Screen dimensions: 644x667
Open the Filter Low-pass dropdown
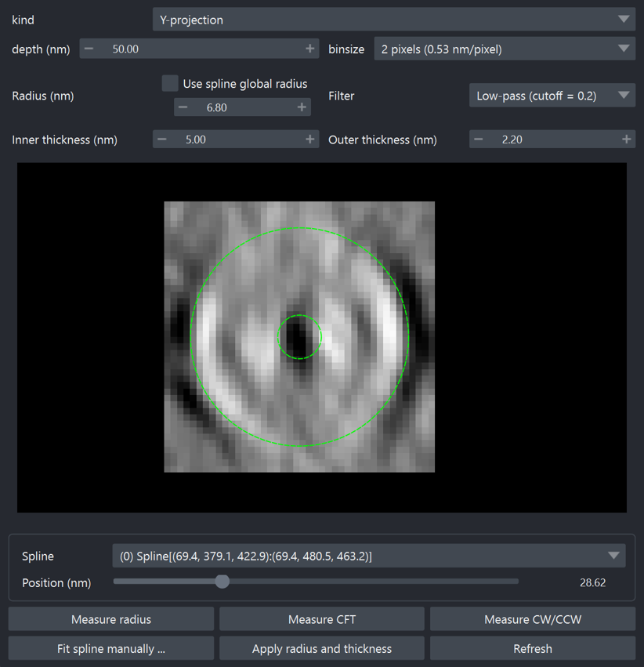[552, 96]
